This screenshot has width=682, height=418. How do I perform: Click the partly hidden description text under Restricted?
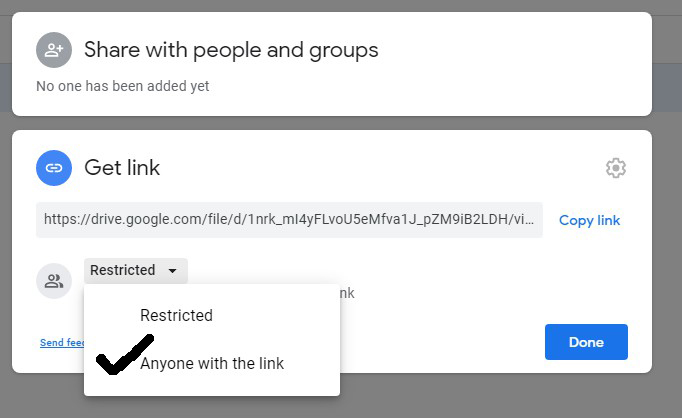click(x=346, y=294)
